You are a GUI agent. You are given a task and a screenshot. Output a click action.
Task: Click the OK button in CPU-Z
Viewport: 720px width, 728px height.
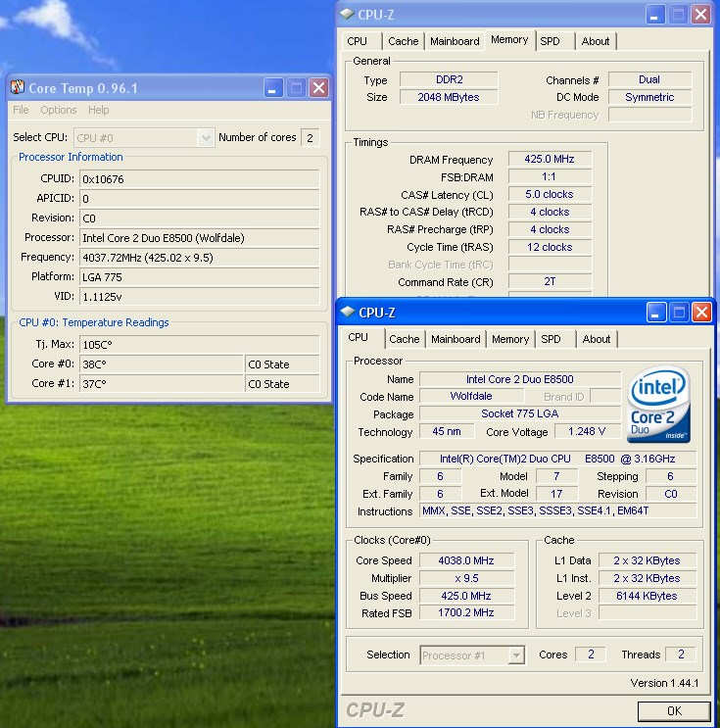point(674,710)
